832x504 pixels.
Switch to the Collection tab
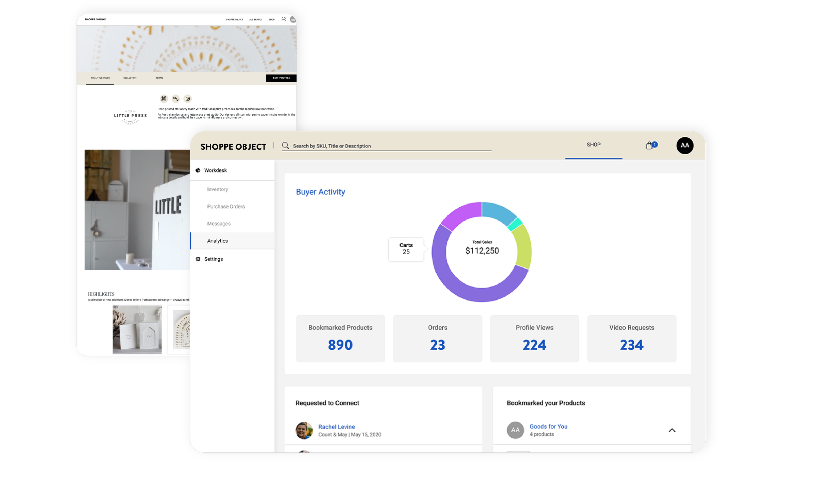point(130,78)
